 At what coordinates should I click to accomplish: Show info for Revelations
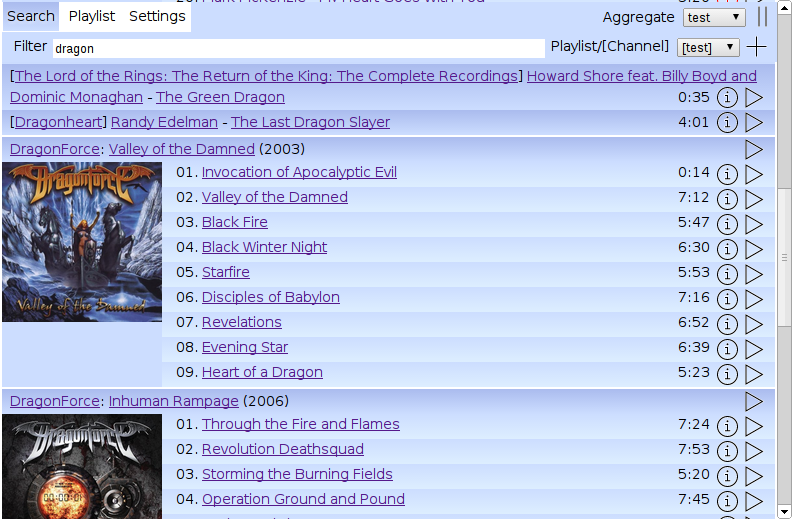click(x=727, y=324)
